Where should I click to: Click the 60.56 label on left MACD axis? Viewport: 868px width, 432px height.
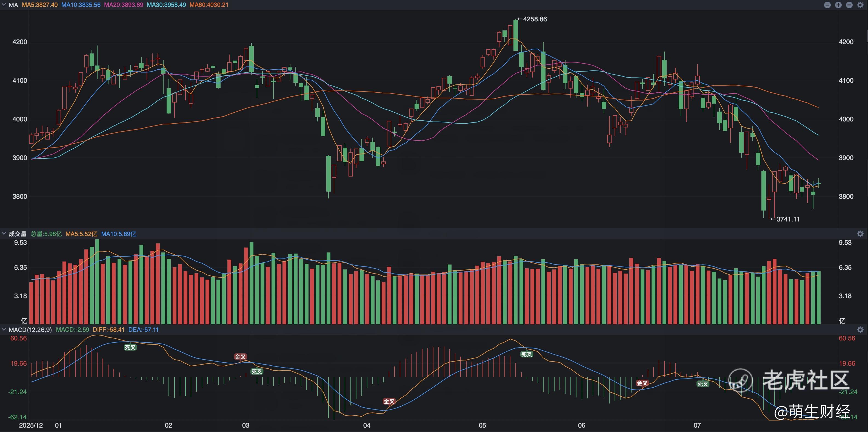point(19,338)
